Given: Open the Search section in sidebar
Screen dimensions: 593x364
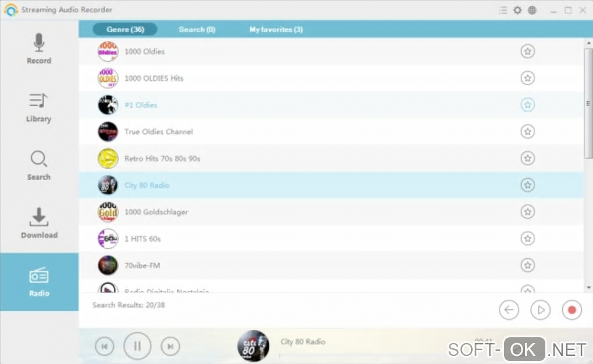Looking at the screenshot, I should 39,166.
